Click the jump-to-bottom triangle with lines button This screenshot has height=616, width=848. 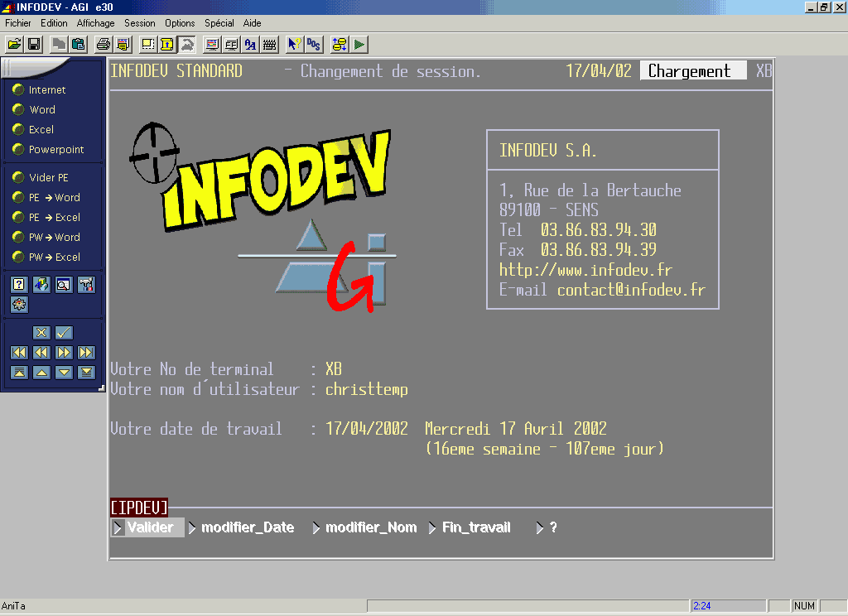pyautogui.click(x=86, y=372)
